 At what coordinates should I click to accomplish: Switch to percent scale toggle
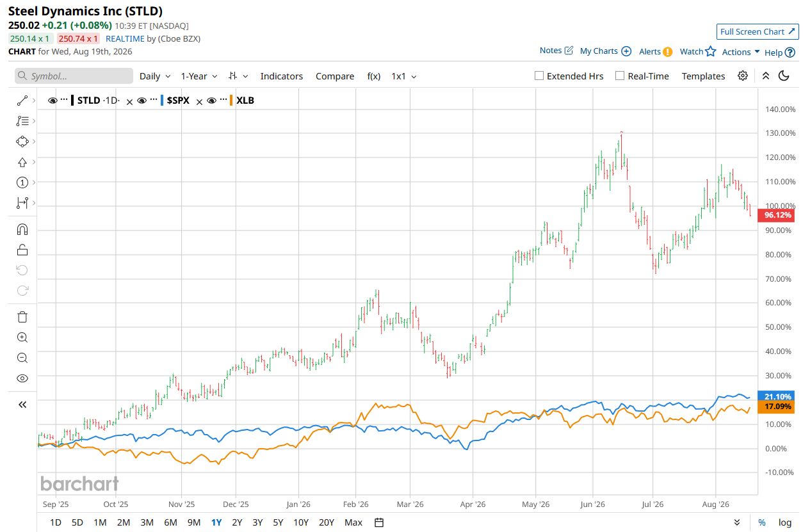(762, 522)
